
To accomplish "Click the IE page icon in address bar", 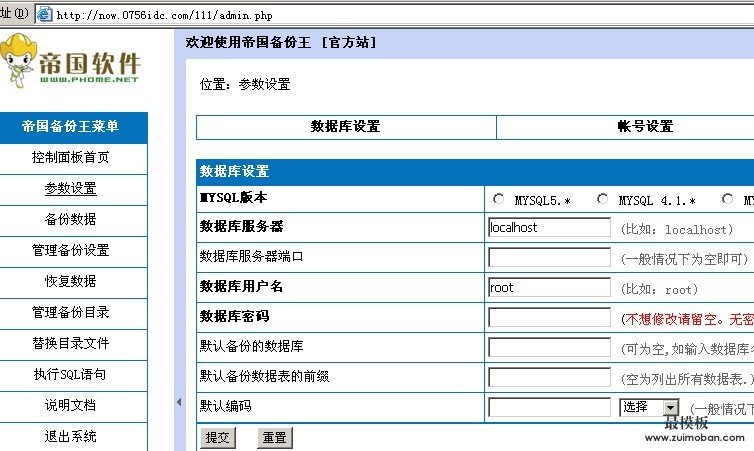I will pyautogui.click(x=45, y=14).
